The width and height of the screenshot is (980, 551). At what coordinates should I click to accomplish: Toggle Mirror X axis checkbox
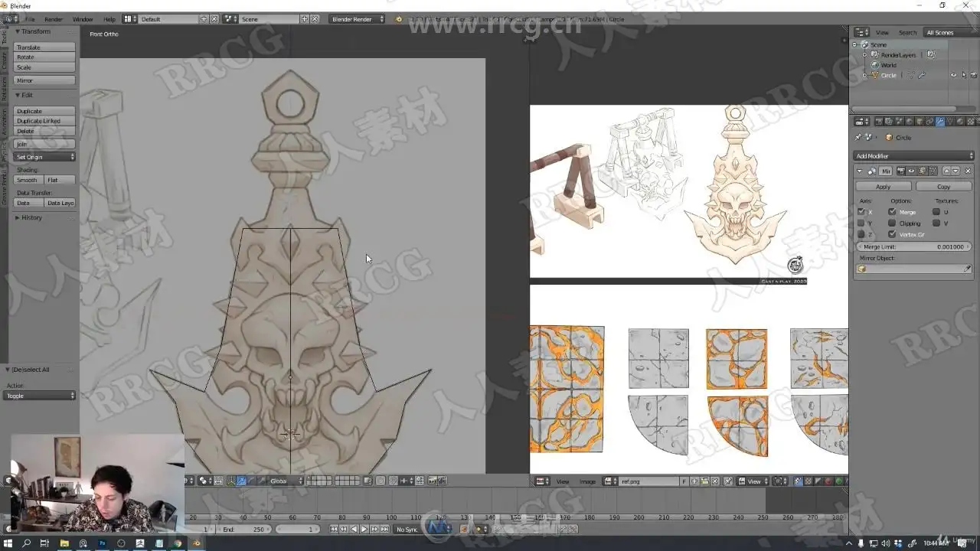861,212
